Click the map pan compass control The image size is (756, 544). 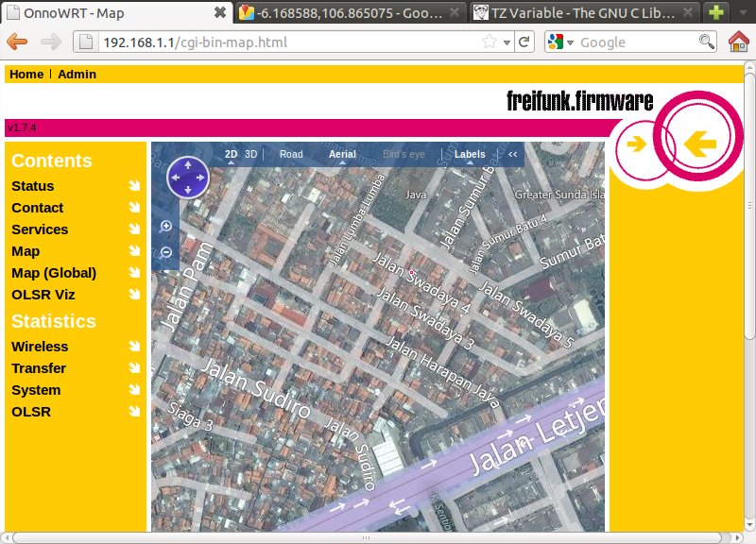point(187,177)
